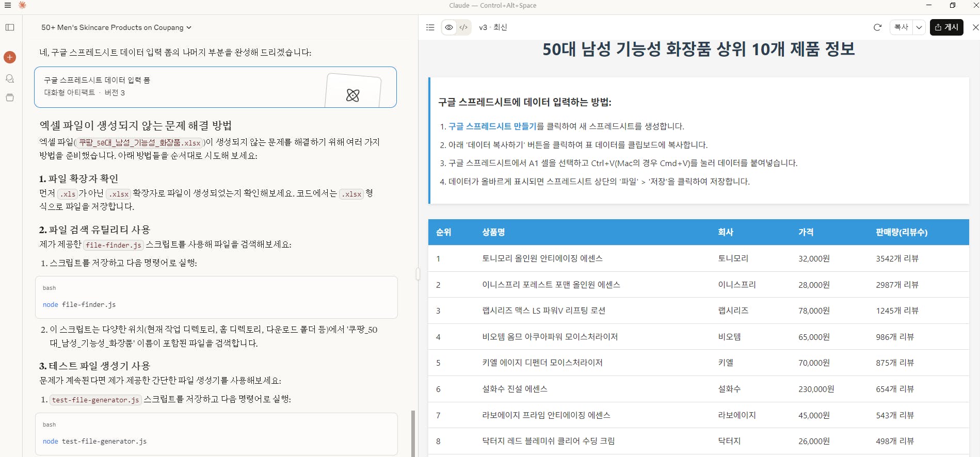Click the test-file-generator.js inline code label
Viewport: 980px width, 457px height.
(x=95, y=400)
